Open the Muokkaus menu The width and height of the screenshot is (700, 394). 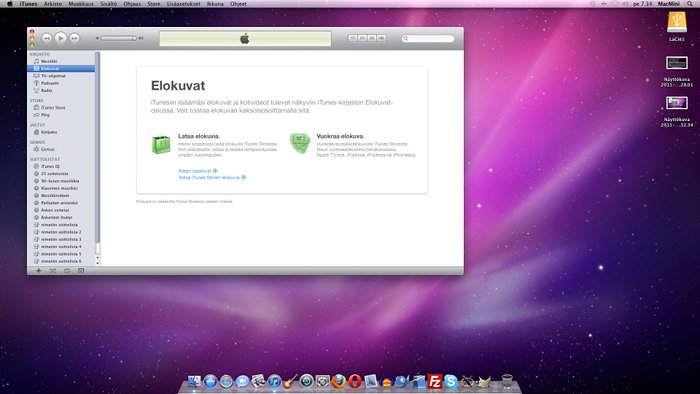81,4
